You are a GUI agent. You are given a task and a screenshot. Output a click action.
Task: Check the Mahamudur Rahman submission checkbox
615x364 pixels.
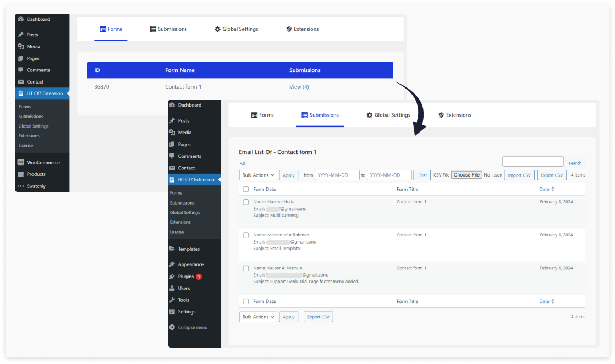tap(246, 235)
